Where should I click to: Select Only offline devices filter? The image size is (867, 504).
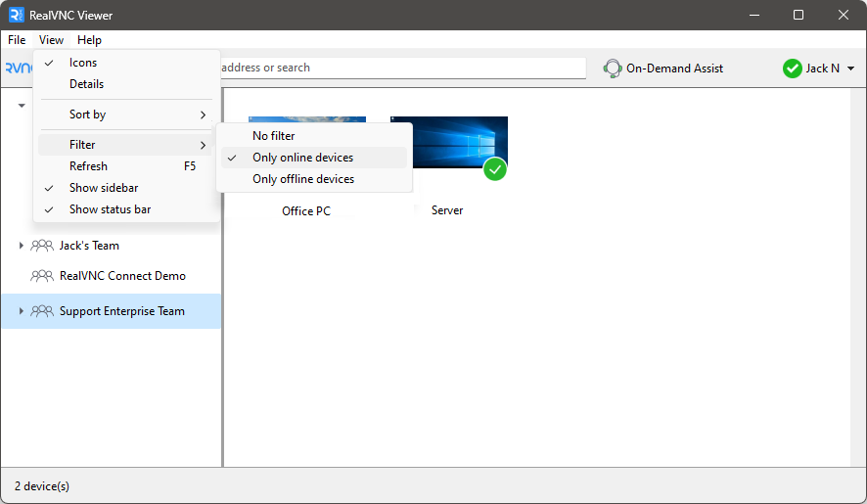pyautogui.click(x=314, y=179)
